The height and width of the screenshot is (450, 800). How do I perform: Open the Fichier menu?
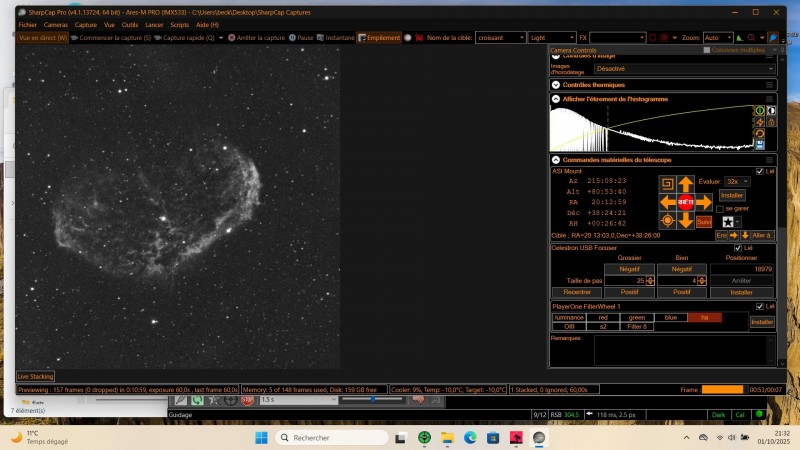coord(28,24)
